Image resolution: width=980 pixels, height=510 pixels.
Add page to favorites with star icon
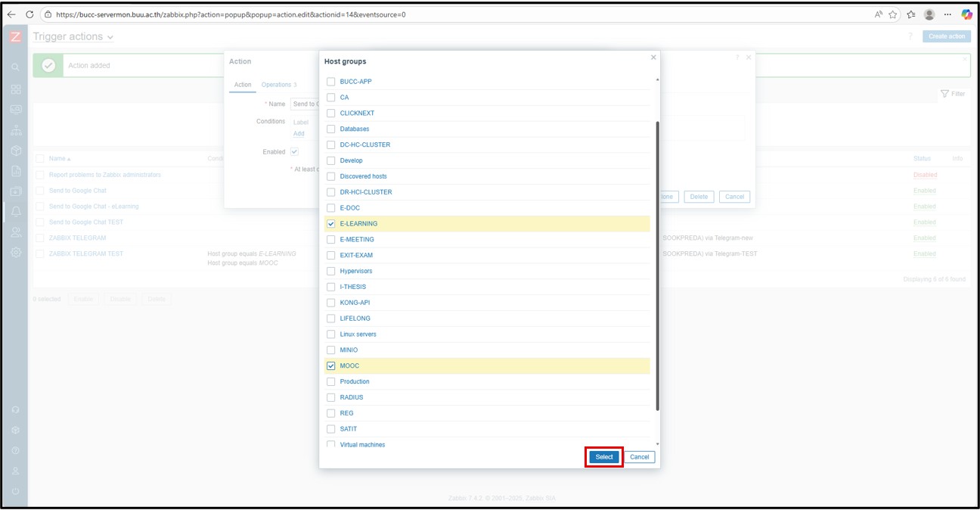pyautogui.click(x=893, y=14)
